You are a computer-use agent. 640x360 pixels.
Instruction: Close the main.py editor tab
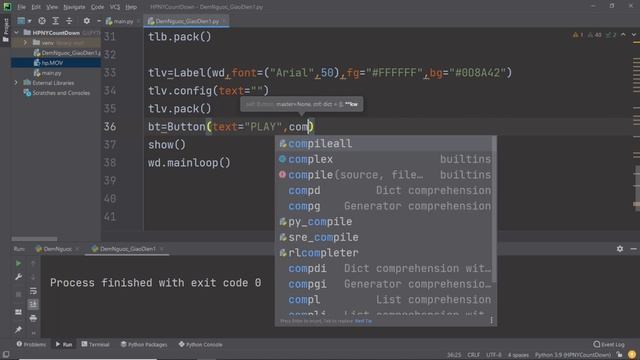(139, 21)
